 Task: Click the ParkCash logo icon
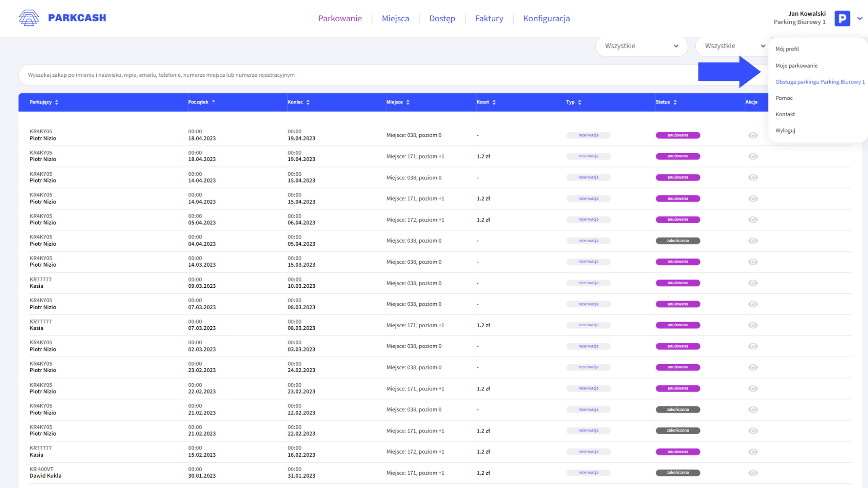coord(29,18)
